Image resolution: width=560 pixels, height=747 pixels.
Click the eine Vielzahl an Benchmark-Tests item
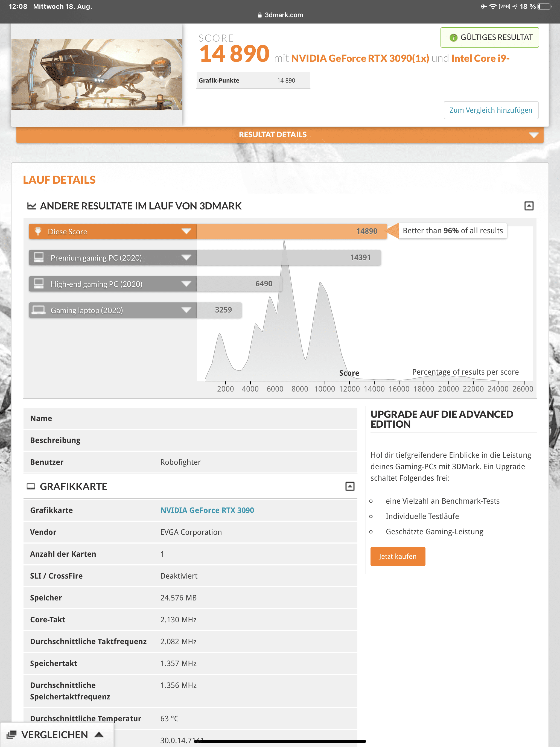442,501
